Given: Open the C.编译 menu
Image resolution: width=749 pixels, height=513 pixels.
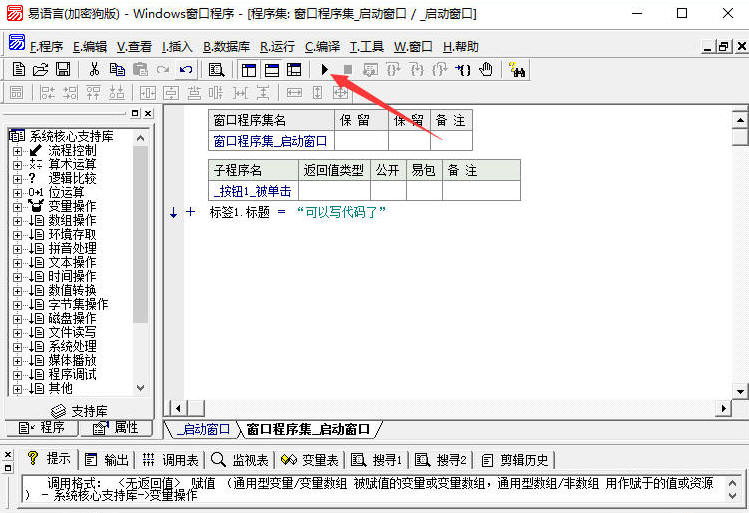Looking at the screenshot, I should (x=322, y=46).
